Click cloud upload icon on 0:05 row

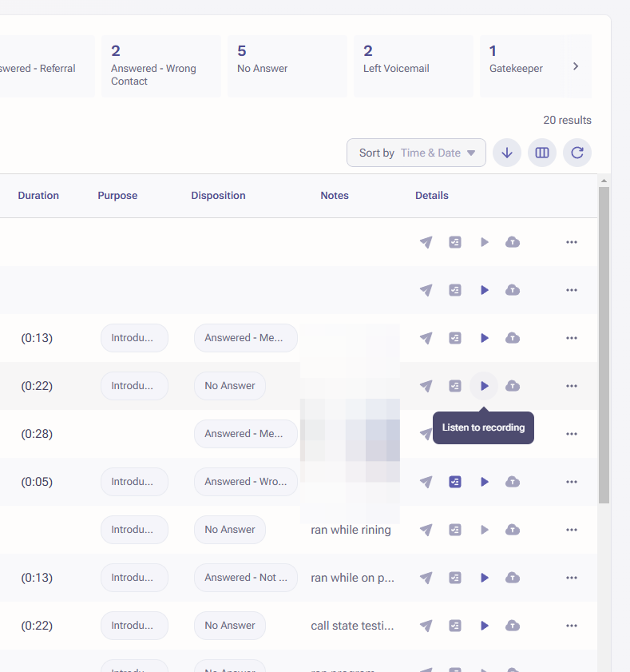[512, 482]
